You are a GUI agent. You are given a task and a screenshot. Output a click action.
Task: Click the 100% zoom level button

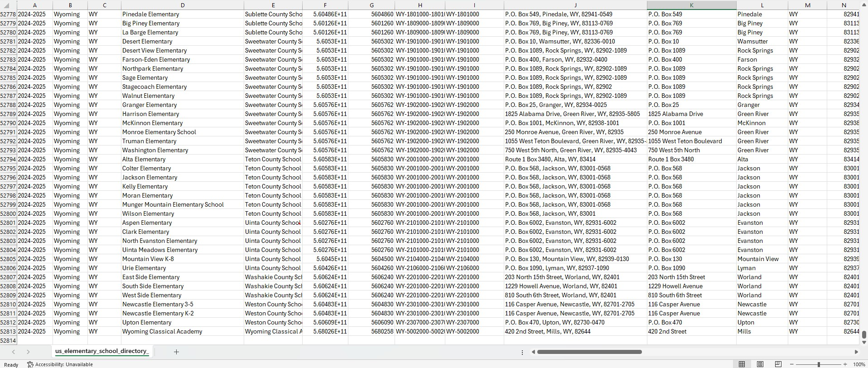(859, 364)
